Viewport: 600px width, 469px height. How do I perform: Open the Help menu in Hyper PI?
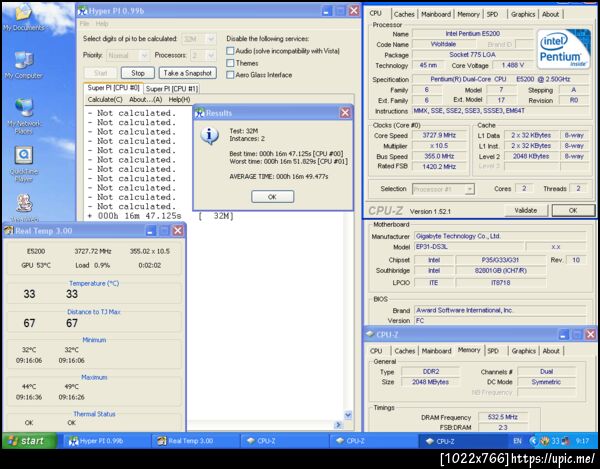(102, 24)
